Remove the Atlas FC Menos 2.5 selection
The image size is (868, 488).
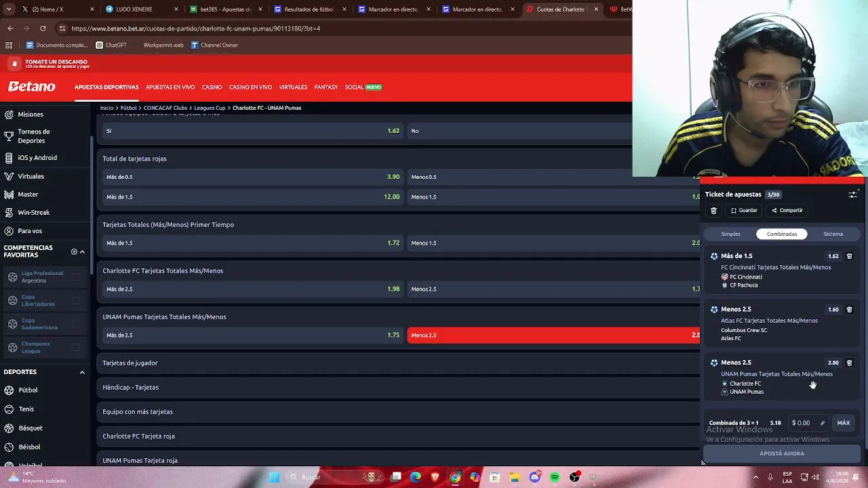coord(849,310)
